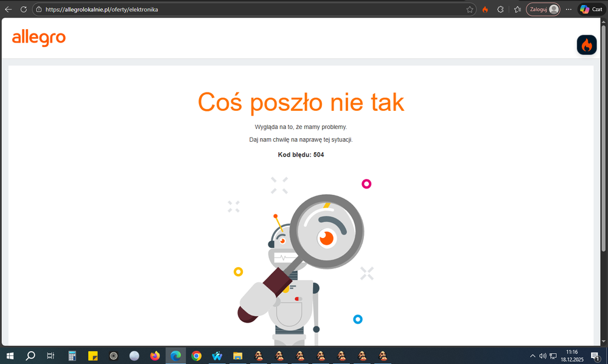Open Google Chrome from the taskbar
608x364 pixels.
pyautogui.click(x=196, y=355)
